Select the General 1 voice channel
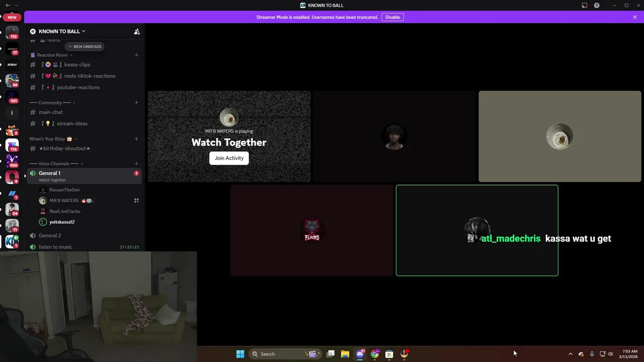The height and width of the screenshot is (362, 644). (85, 176)
